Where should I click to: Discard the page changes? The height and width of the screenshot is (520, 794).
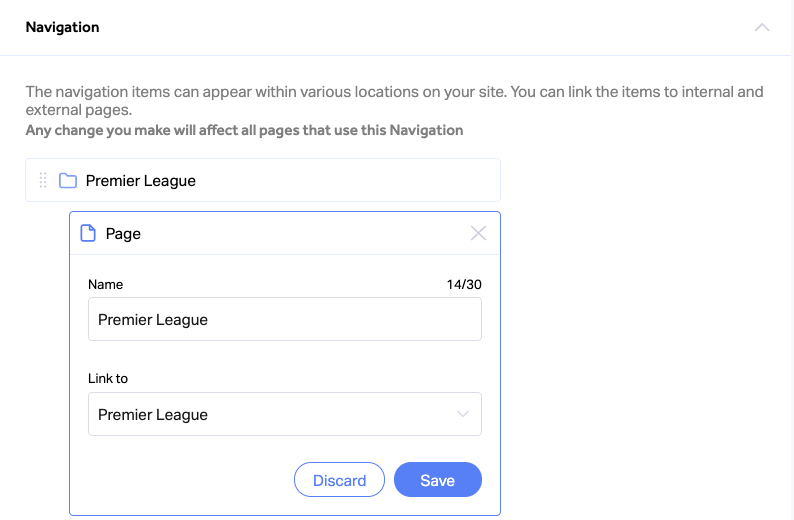tap(339, 479)
